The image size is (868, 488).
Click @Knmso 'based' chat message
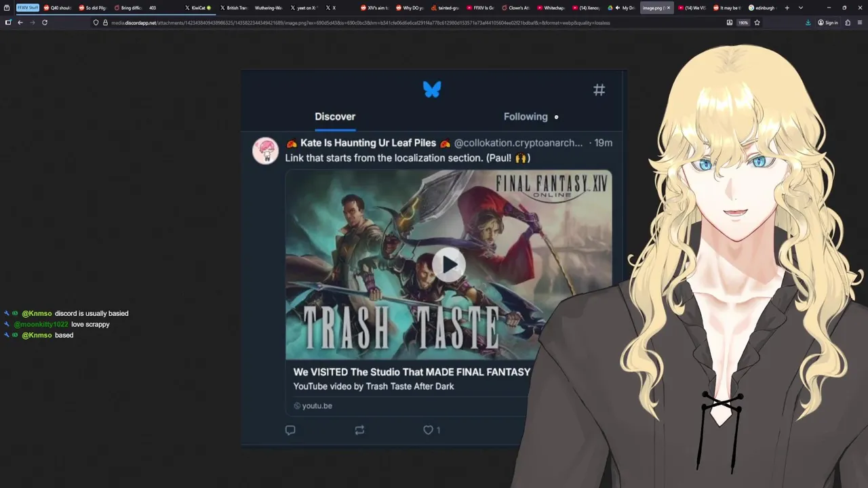tap(39, 335)
